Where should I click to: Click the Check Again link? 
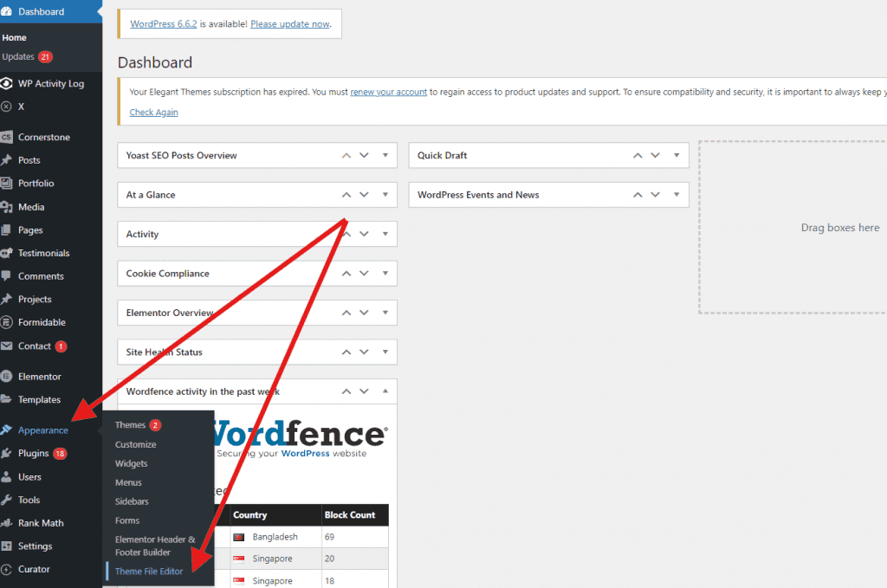153,112
